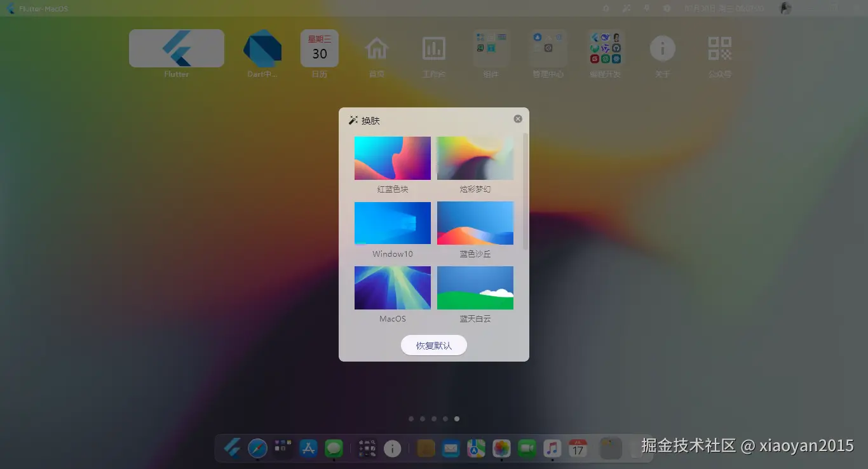Click the 恢复默认 button
The width and height of the screenshot is (868, 469).
(433, 346)
